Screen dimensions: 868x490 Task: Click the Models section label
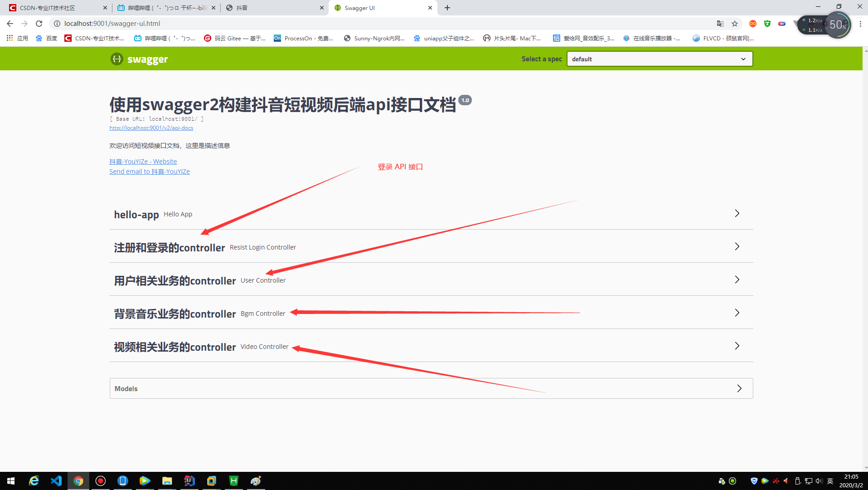126,389
